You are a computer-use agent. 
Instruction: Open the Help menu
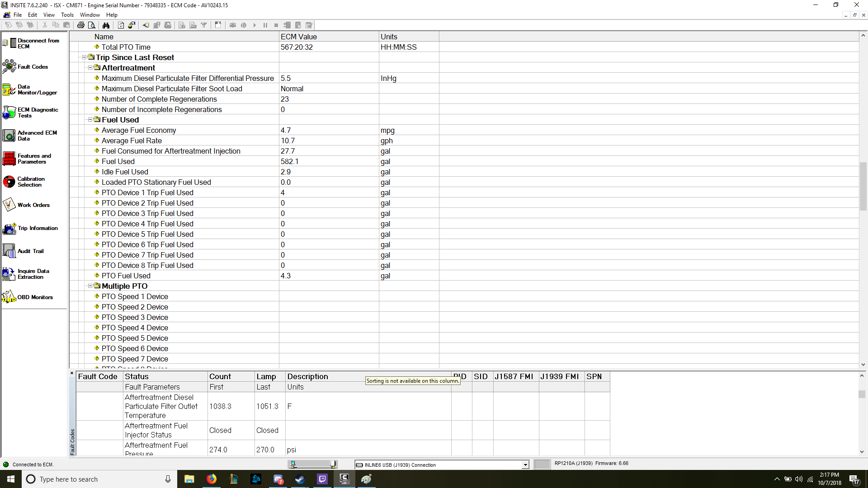tap(112, 15)
